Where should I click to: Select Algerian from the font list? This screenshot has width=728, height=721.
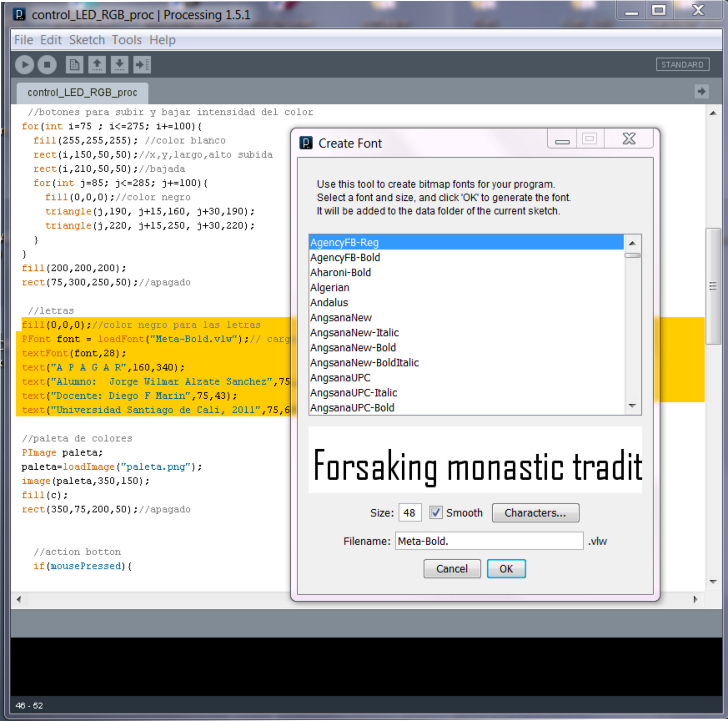tap(329, 287)
